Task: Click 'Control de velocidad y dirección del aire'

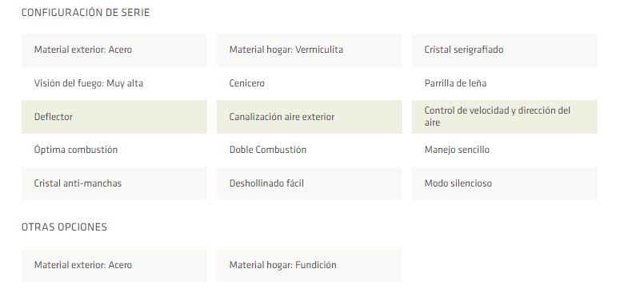Action: click(504, 117)
